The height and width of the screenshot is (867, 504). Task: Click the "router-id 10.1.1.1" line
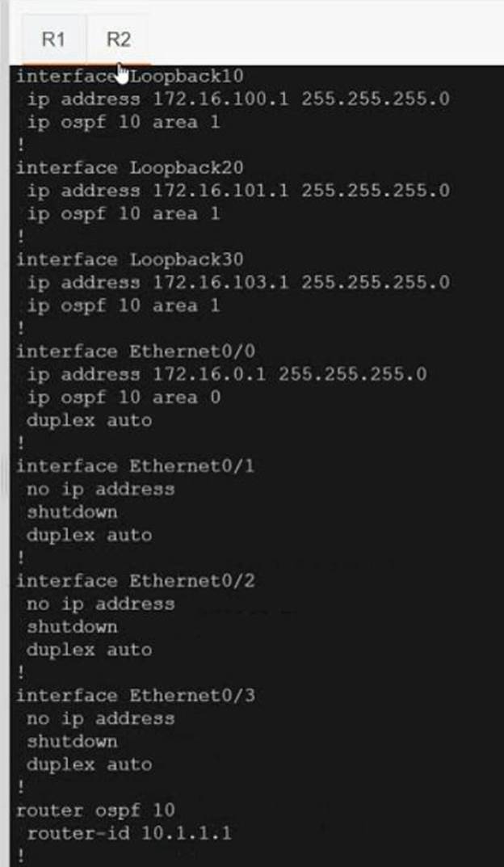pos(129,833)
